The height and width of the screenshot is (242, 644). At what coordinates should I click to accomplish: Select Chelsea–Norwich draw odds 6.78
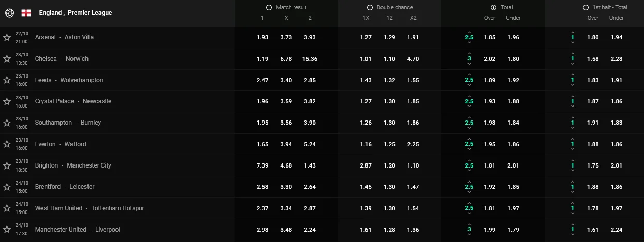click(x=286, y=59)
